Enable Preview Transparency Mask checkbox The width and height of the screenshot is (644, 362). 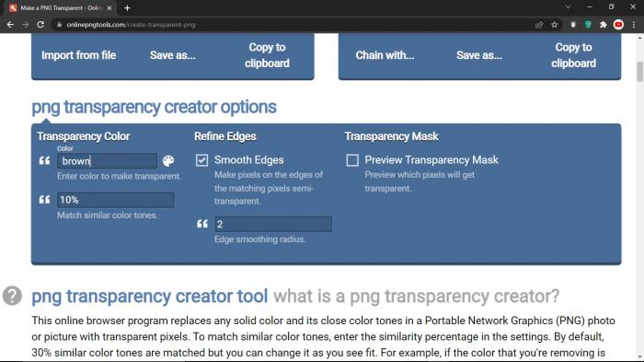point(352,160)
